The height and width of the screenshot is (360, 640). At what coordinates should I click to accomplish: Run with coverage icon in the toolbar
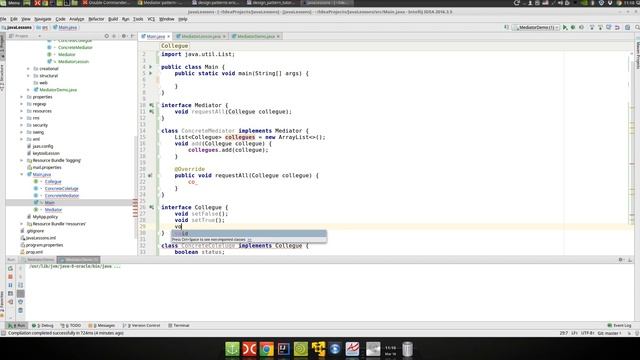click(582, 27)
